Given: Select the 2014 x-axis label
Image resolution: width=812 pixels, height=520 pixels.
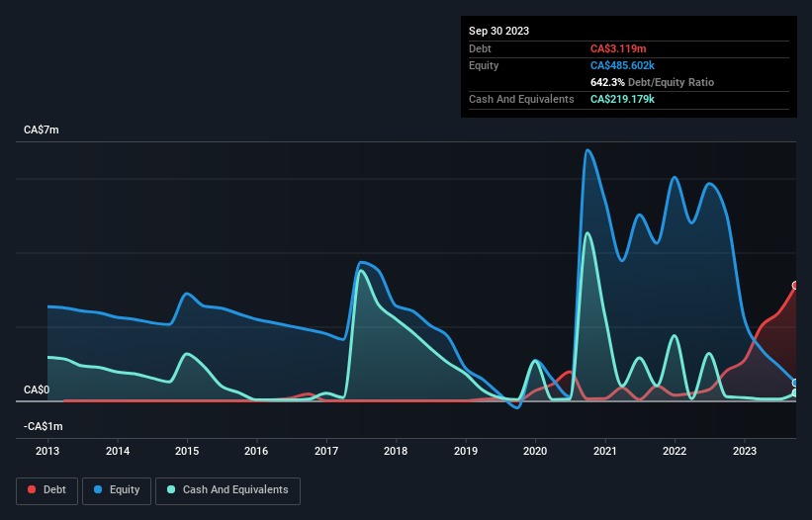Looking at the screenshot, I should click(x=118, y=451).
